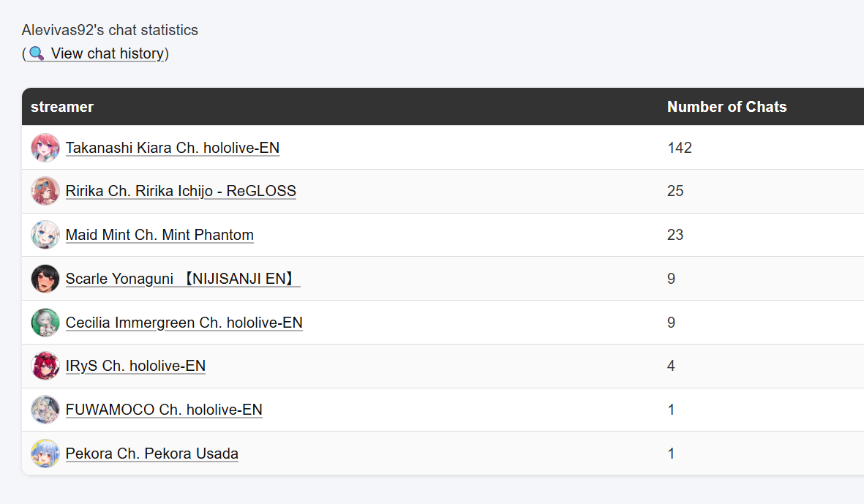Screen dimensions: 864x504
Task: Click the streamer column header
Action: [62, 107]
